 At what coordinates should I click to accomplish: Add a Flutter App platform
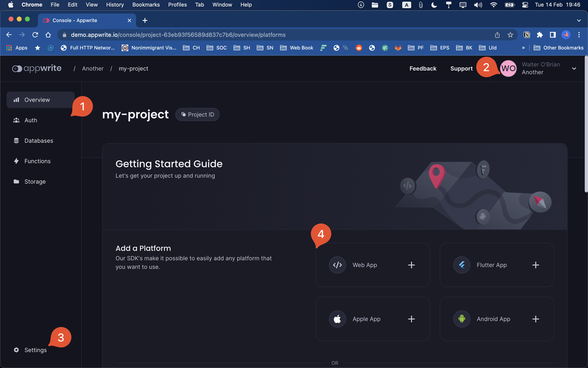[497, 265]
